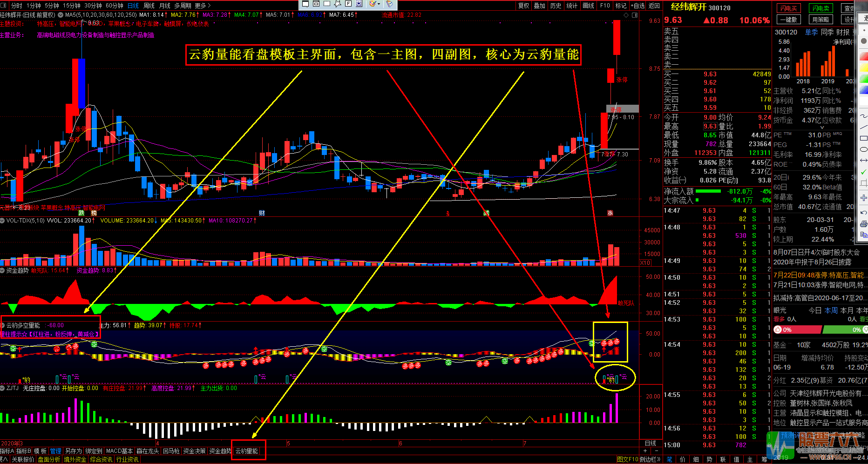This screenshot has height=464, width=868.
Task: Click the 用策略 button
Action: point(821,20)
